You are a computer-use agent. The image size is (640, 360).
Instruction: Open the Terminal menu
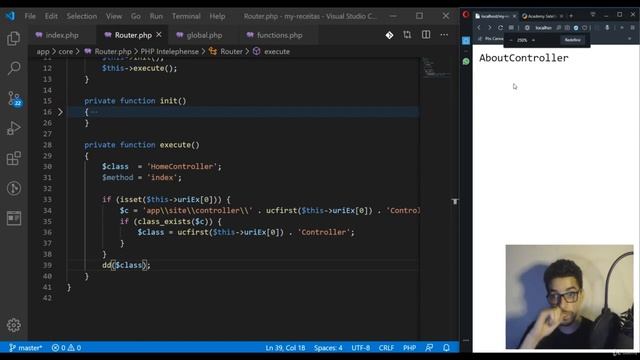186,16
